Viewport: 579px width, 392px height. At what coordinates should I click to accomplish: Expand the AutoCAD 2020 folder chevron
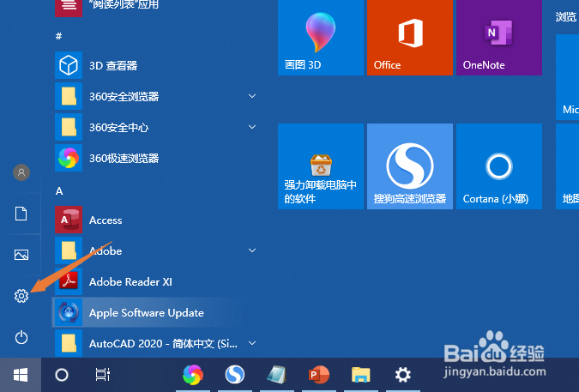click(x=252, y=343)
